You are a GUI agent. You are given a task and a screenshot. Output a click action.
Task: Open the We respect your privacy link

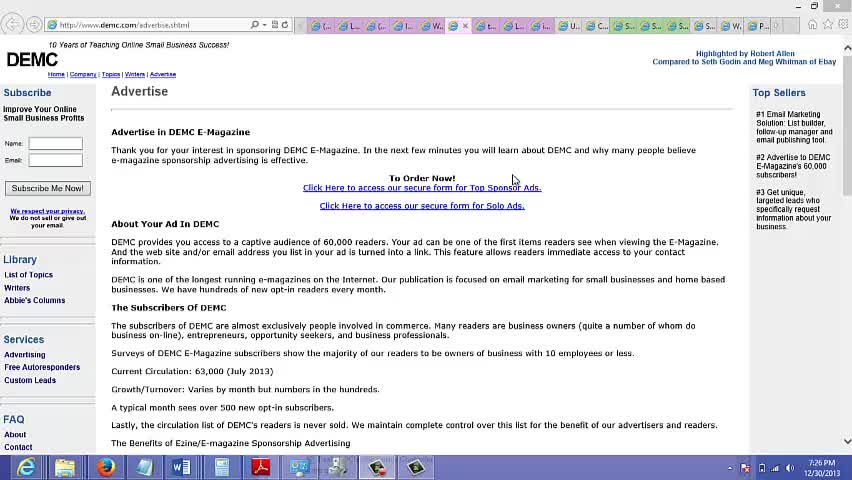[47, 211]
